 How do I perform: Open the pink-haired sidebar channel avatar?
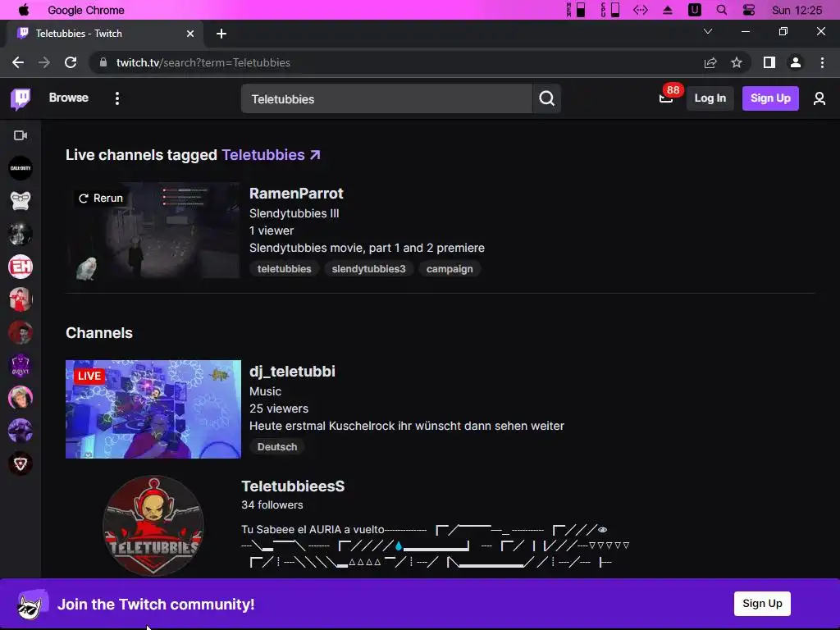[21, 398]
